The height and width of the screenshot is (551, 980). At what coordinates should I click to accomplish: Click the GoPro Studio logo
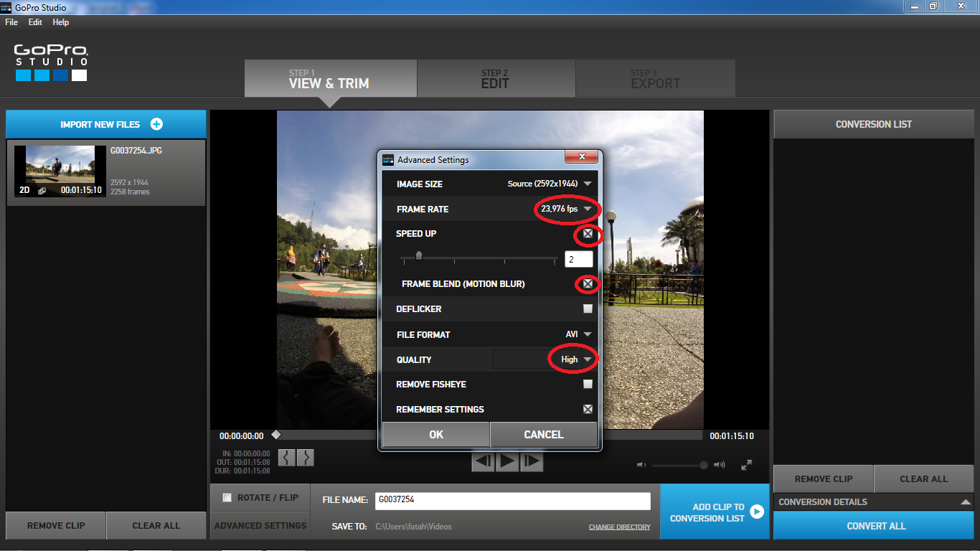51,62
